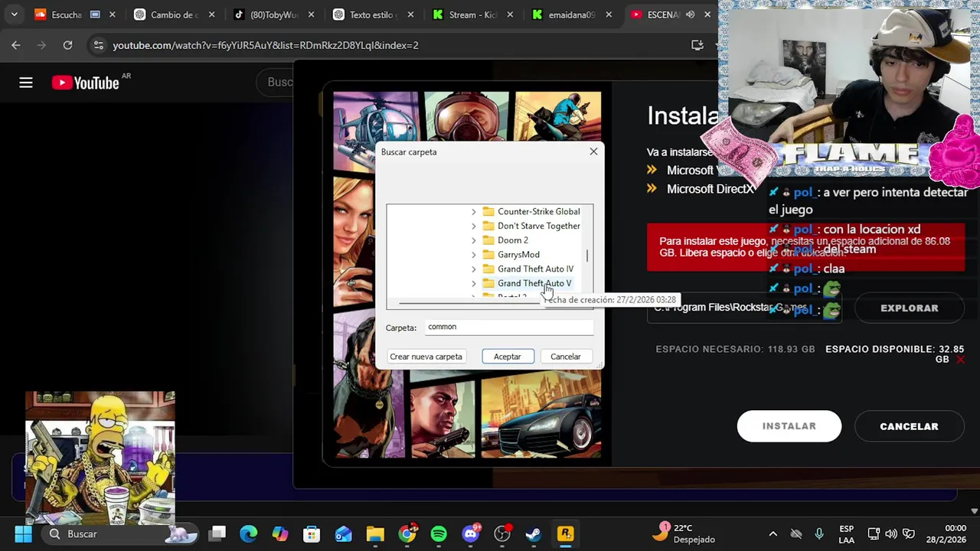The image size is (980, 551).
Task: Open the clock and date panel
Action: point(946,533)
